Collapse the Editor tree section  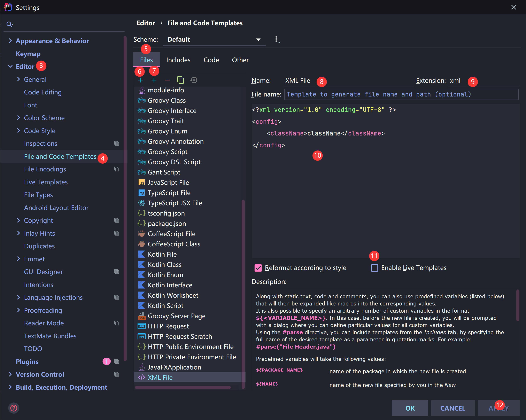(10, 67)
